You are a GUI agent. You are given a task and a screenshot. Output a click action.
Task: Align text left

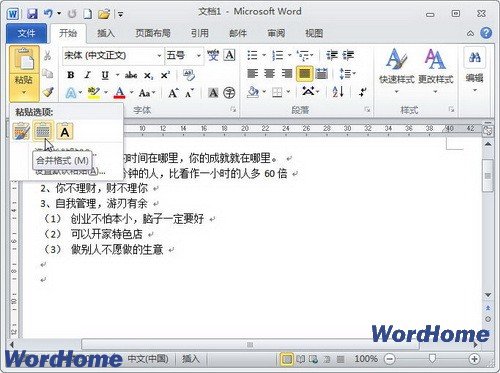(253, 73)
